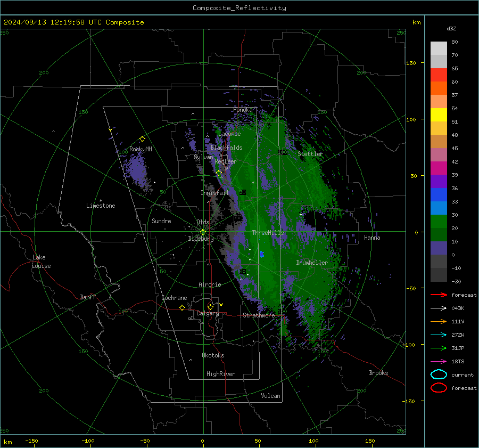This screenshot has width=479, height=448.
Task: Select the RedDeer city label
Action: pyautogui.click(x=226, y=161)
